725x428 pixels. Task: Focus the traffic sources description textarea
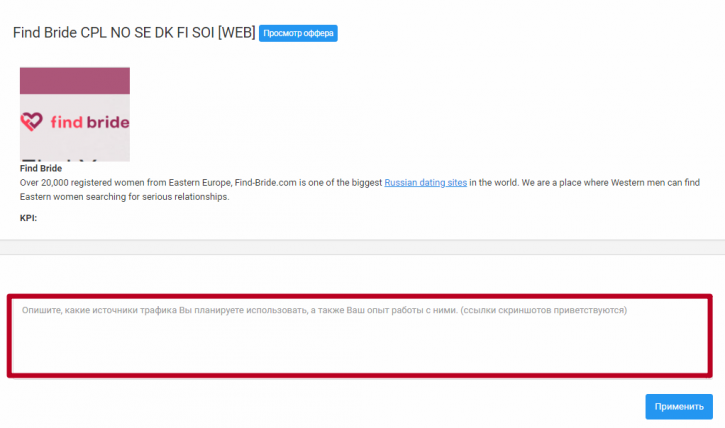click(360, 336)
